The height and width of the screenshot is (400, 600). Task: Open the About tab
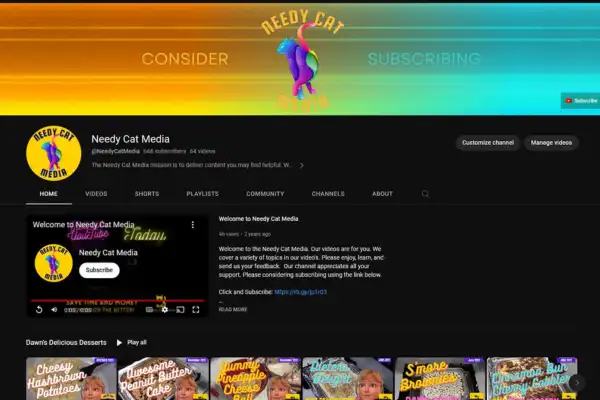pyautogui.click(x=382, y=194)
